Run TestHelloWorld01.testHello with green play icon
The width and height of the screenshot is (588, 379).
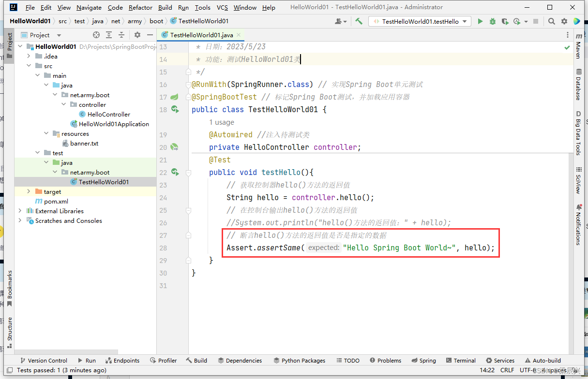click(480, 21)
